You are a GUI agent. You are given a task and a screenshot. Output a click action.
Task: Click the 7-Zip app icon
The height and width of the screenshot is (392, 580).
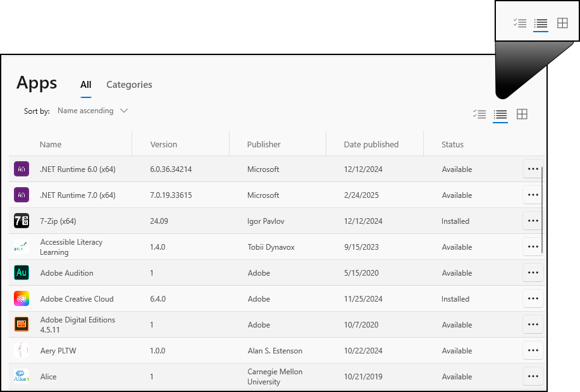(x=22, y=221)
